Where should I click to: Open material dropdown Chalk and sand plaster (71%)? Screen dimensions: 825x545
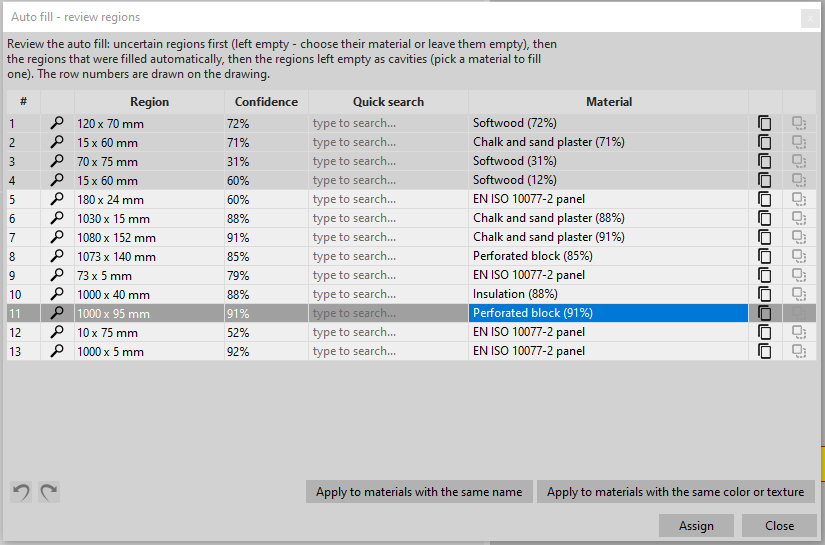point(608,142)
